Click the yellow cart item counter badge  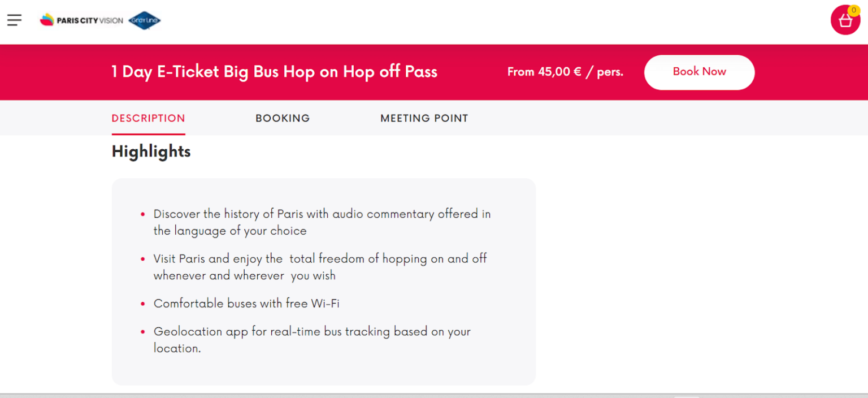point(853,10)
